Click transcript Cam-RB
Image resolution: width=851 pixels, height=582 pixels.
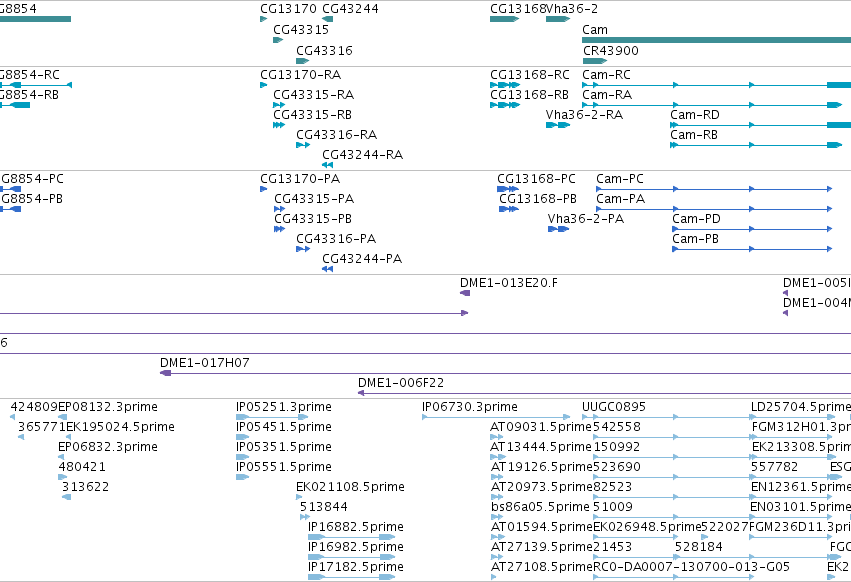click(756, 145)
